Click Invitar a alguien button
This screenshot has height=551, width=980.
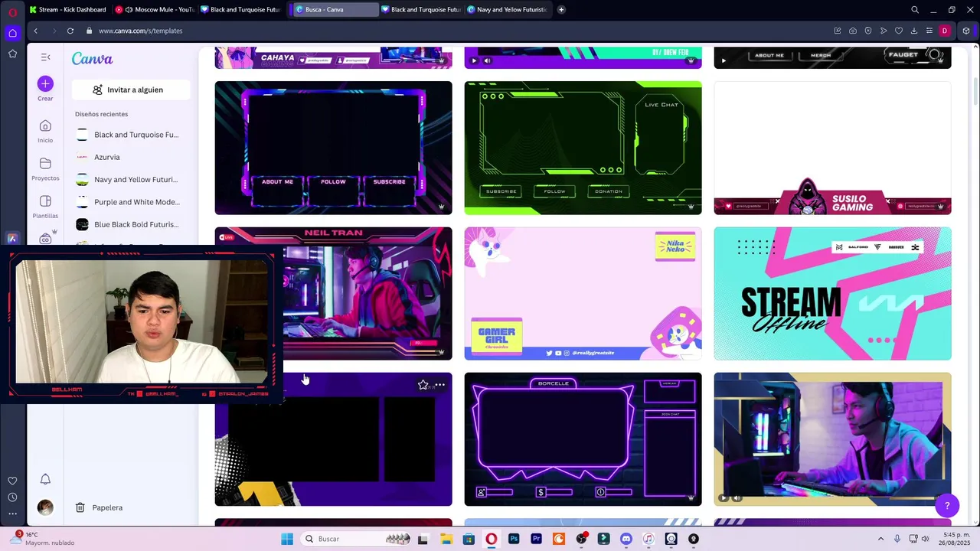(131, 90)
